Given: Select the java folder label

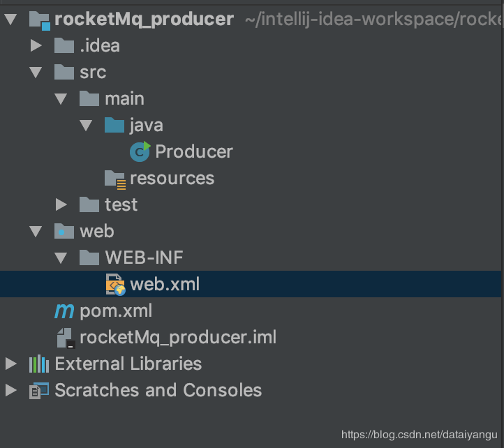Looking at the screenshot, I should [x=147, y=126].
